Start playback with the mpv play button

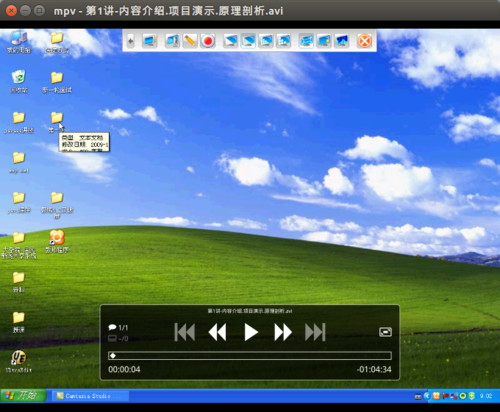tap(251, 332)
